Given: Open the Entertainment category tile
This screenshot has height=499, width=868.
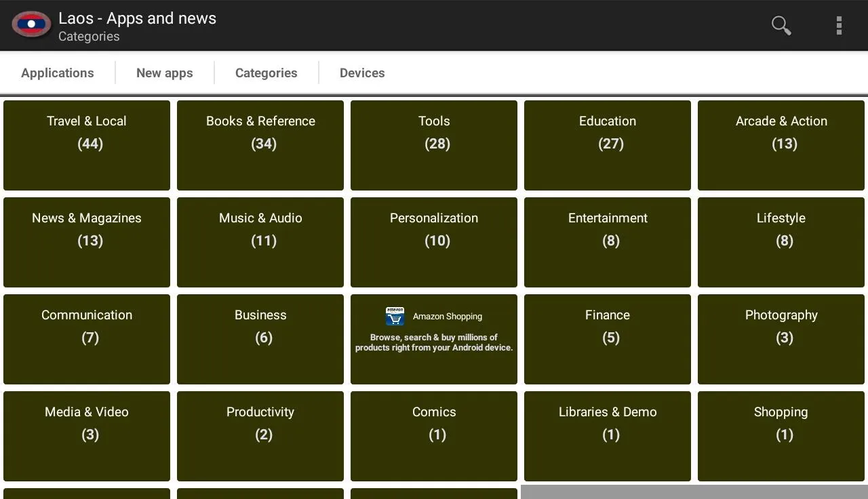Looking at the screenshot, I should pos(608,242).
